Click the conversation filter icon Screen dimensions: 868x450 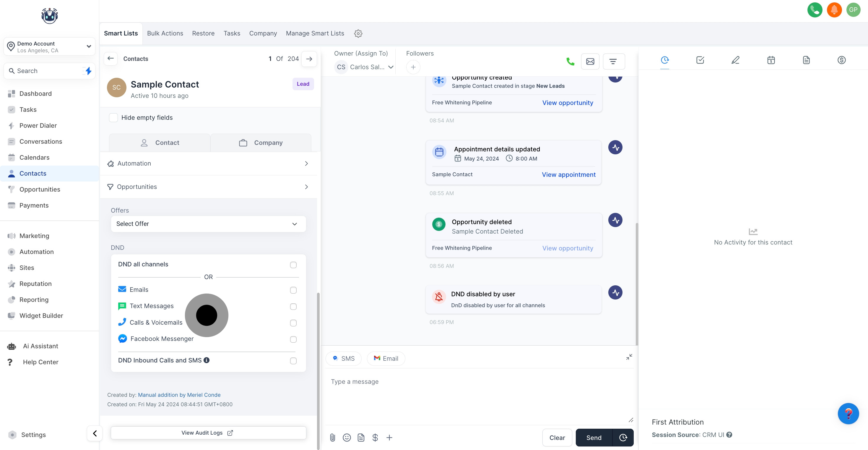(x=613, y=61)
